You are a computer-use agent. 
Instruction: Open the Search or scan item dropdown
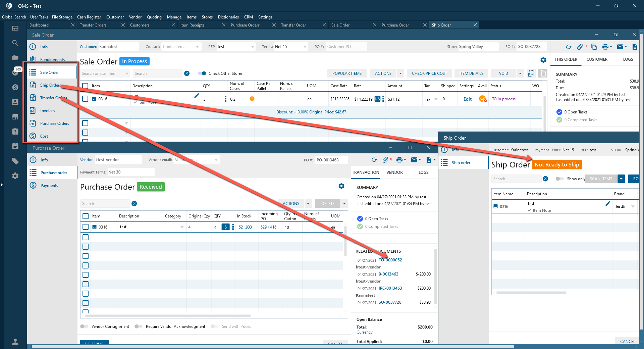[127, 73]
